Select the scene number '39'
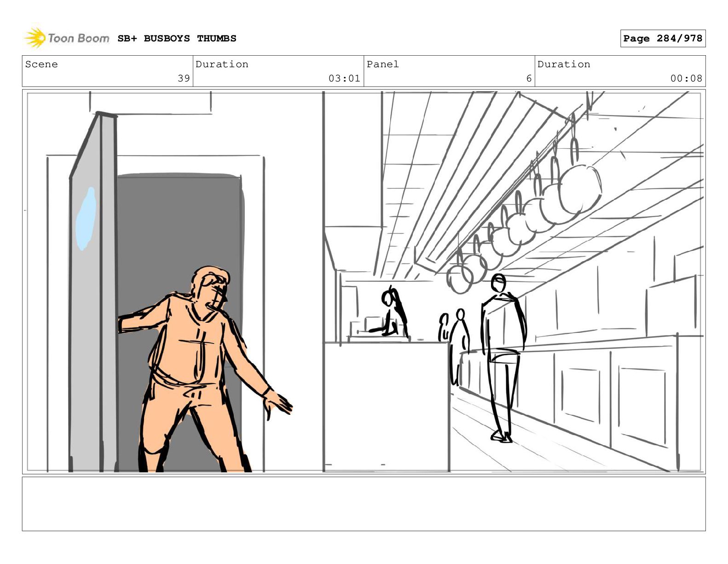Image resolution: width=728 pixels, height=564 pixels. [x=184, y=78]
